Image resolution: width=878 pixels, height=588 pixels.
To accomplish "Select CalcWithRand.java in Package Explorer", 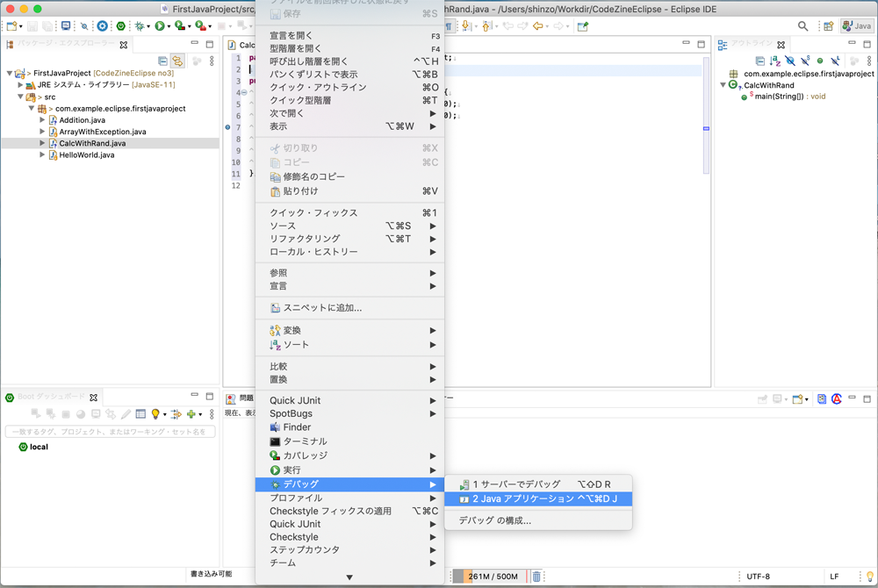I will [x=92, y=143].
